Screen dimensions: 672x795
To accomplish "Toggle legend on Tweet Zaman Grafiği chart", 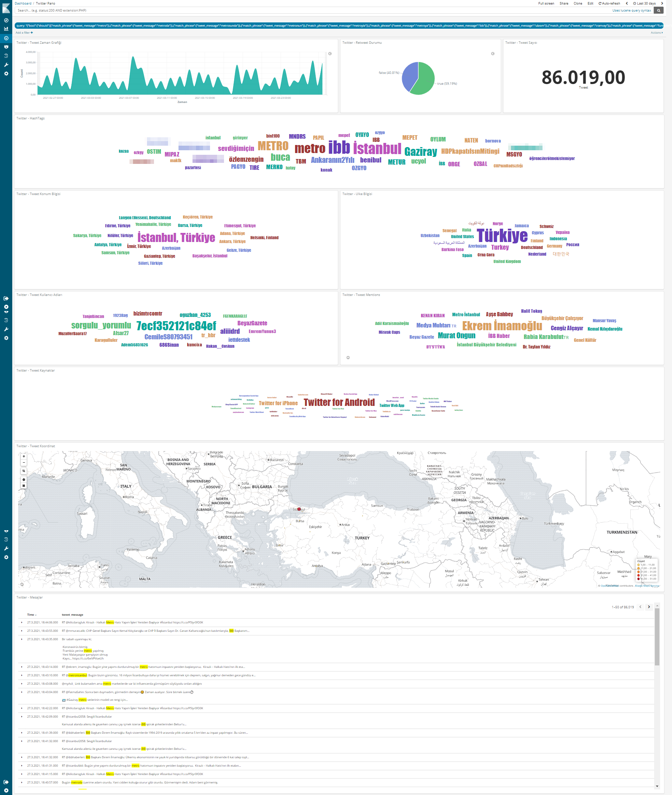I will 330,54.
